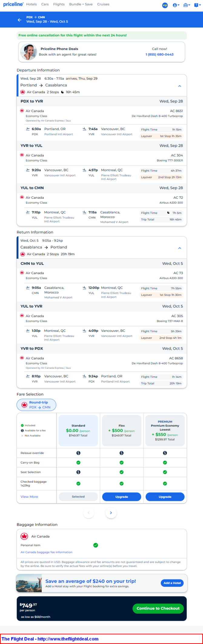Click the hotel savings banner photo
The image size is (203, 644).
click(29, 583)
